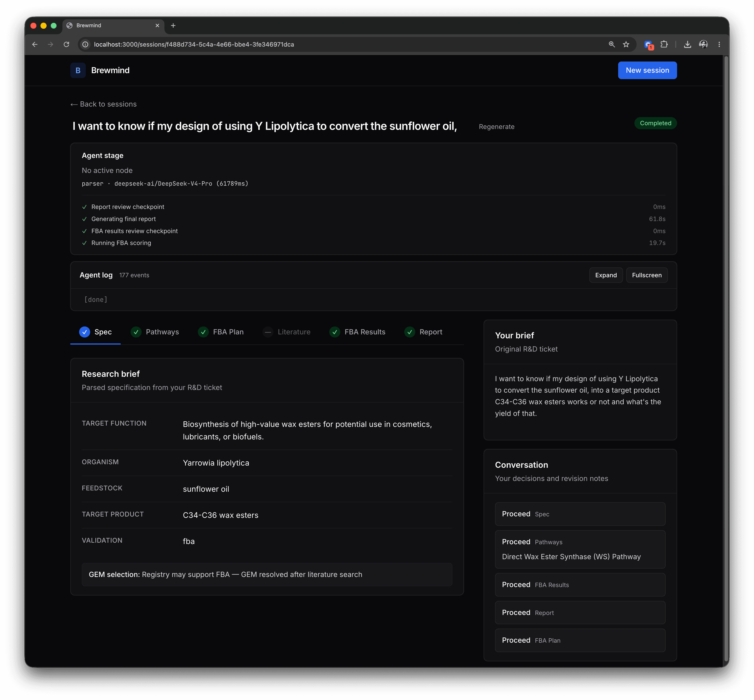
Task: Click the [done] log line
Action: (96, 300)
